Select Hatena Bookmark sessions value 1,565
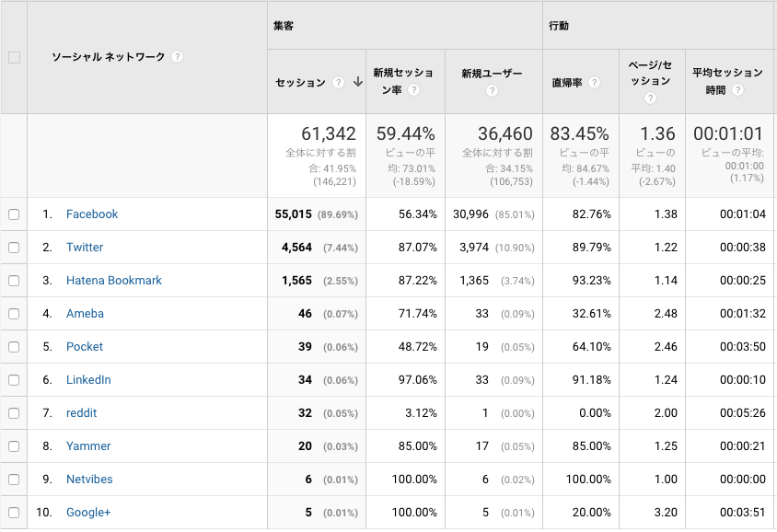 tap(296, 281)
